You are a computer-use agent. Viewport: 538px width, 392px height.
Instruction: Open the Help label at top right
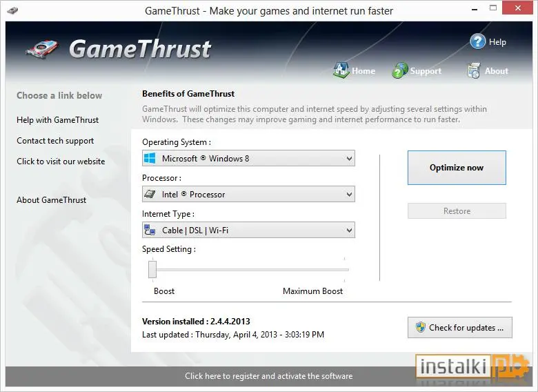[497, 42]
